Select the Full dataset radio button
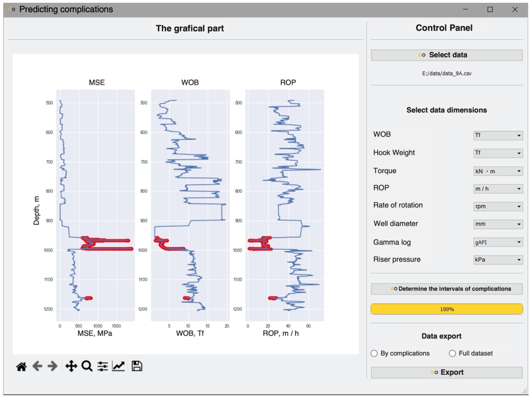This screenshot has width=532, height=399. [452, 354]
